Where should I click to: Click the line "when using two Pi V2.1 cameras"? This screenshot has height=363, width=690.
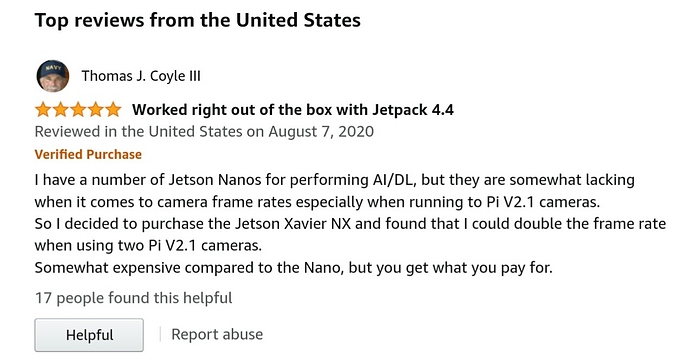click(x=148, y=246)
